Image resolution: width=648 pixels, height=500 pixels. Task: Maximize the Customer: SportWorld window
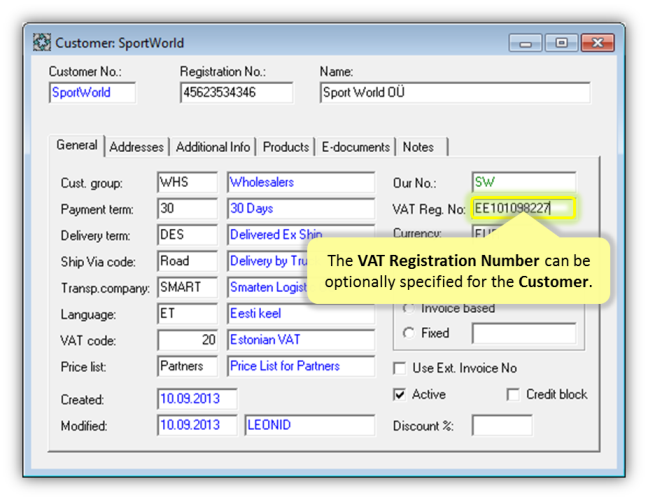[x=561, y=43]
